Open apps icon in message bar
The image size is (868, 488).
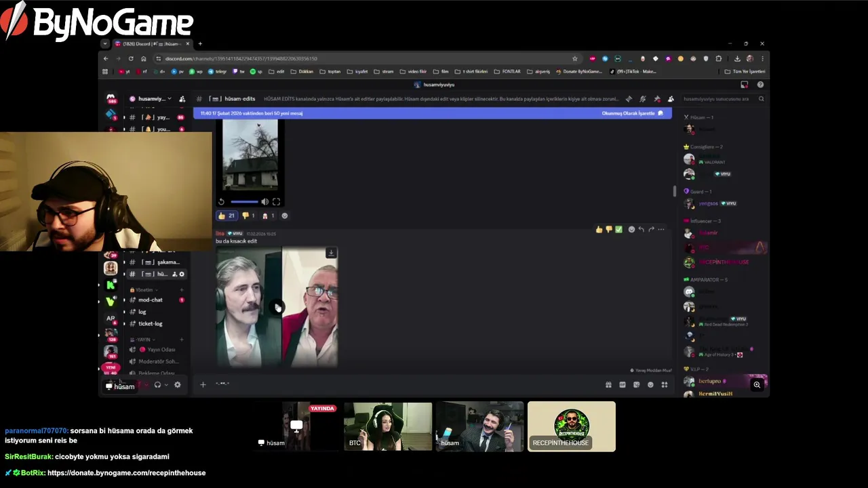[x=665, y=385]
